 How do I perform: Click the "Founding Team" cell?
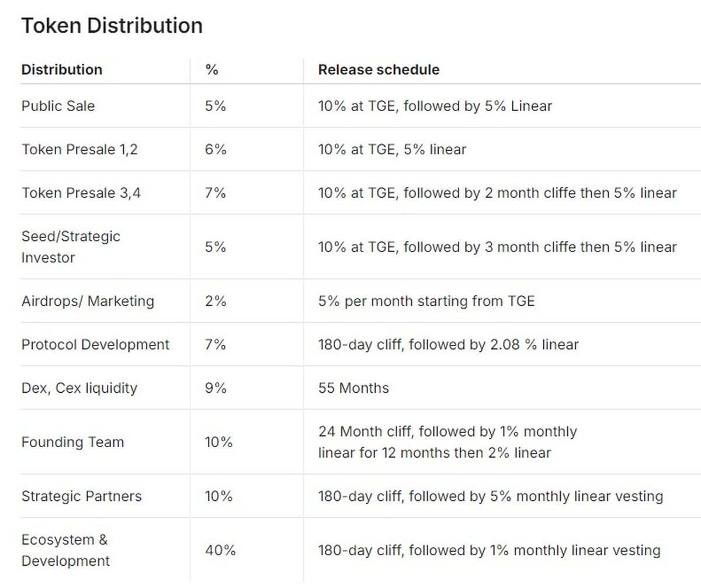(72, 442)
